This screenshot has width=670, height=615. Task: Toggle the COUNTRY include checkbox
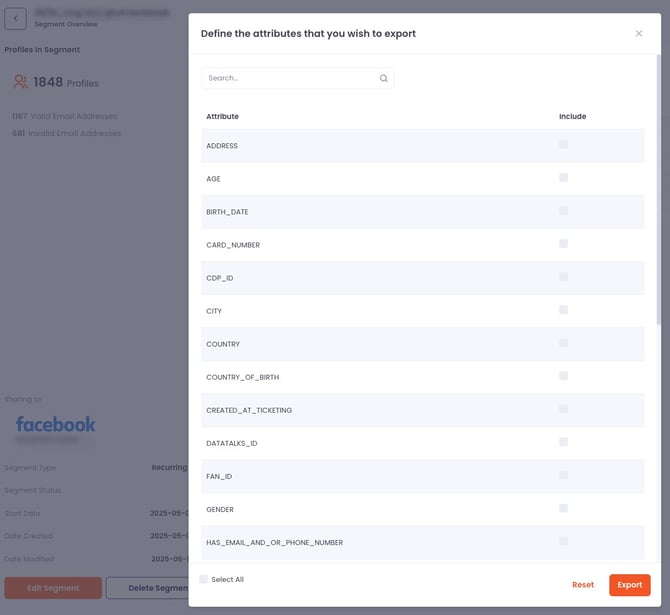tap(564, 343)
